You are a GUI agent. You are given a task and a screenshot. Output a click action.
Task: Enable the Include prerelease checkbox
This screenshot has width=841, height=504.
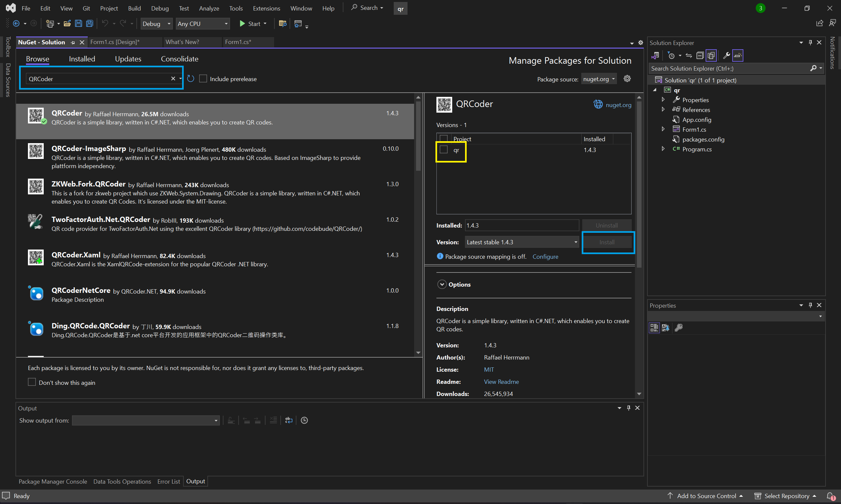tap(203, 79)
